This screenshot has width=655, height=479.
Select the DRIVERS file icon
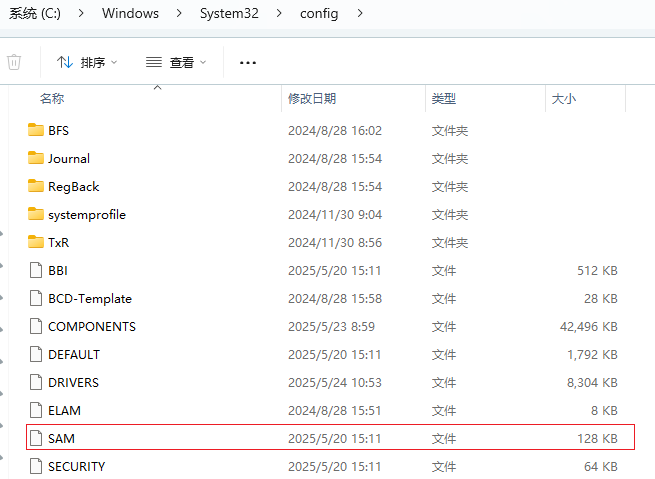click(x=36, y=382)
